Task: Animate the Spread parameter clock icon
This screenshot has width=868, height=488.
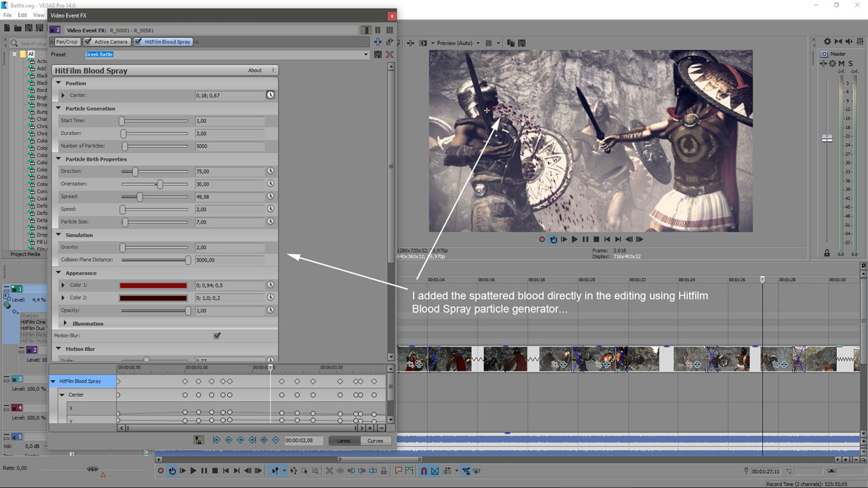Action: (x=270, y=197)
